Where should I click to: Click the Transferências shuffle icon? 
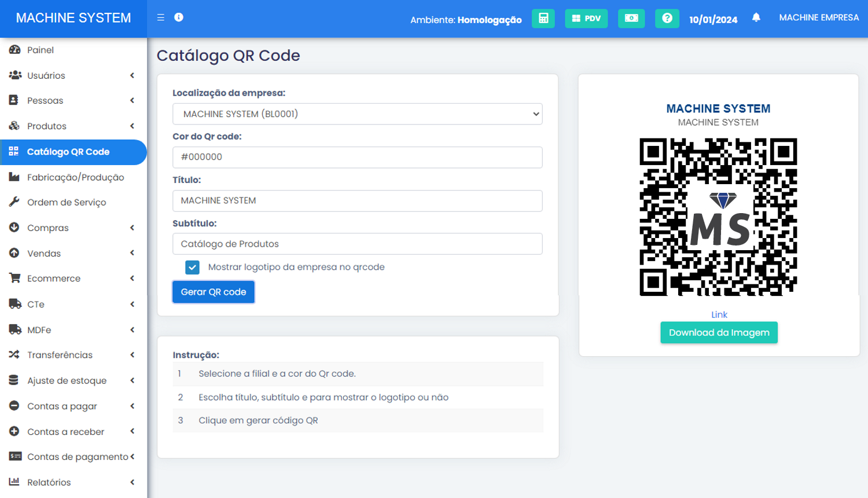14,354
